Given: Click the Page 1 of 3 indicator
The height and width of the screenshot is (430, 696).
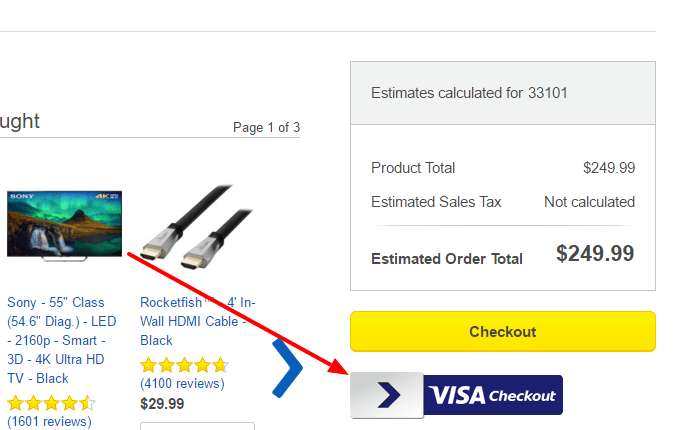Looking at the screenshot, I should tap(266, 128).
